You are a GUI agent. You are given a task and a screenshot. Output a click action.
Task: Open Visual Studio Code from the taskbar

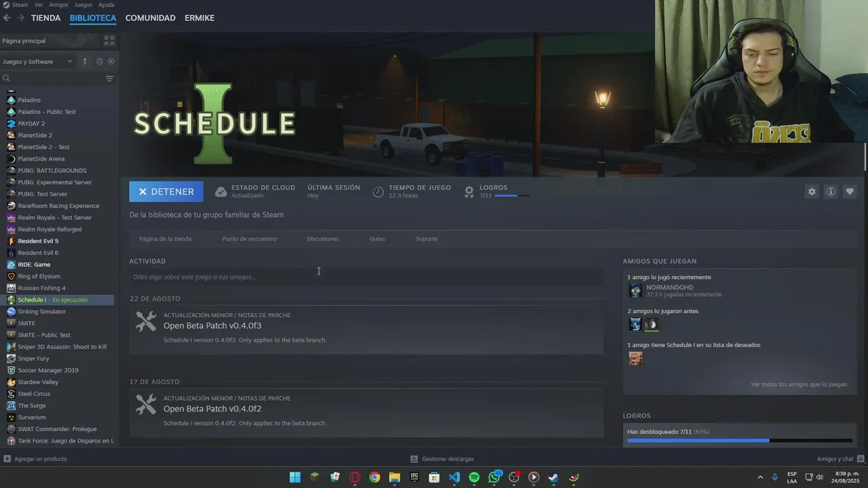tap(454, 477)
